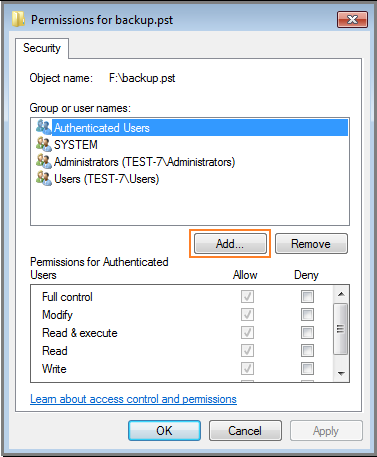Click the permissions list scroll up arrow
377x457 pixels.
pos(341,294)
